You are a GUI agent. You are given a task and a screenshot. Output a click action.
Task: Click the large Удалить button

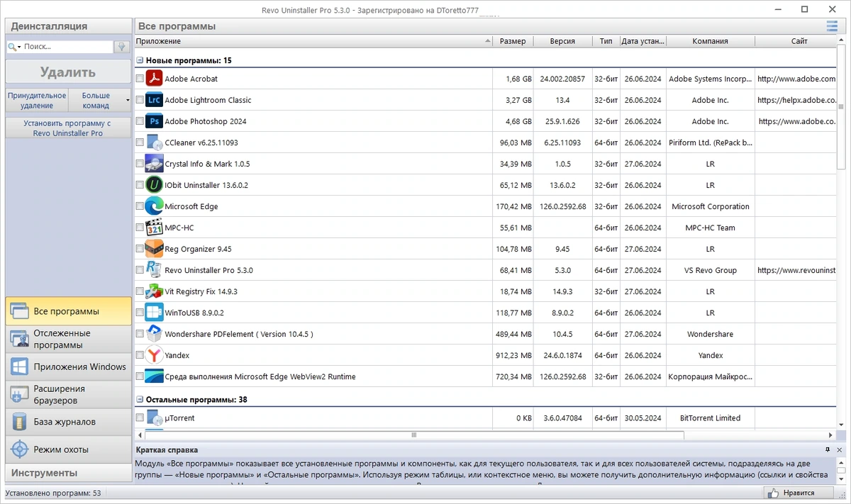click(x=68, y=72)
